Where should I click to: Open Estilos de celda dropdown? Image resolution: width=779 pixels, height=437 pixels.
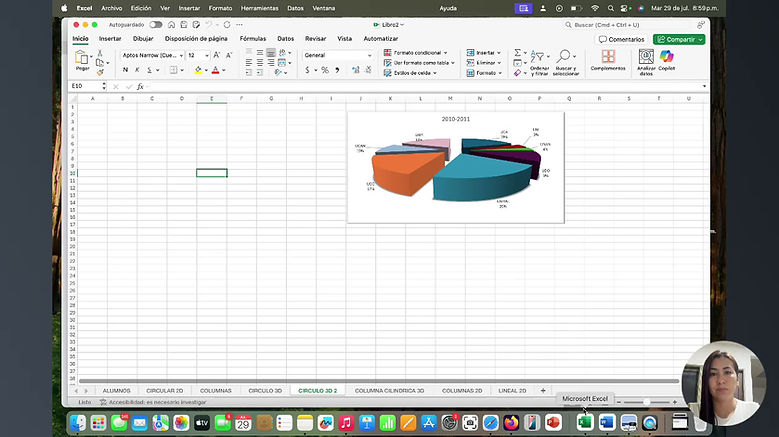[410, 73]
